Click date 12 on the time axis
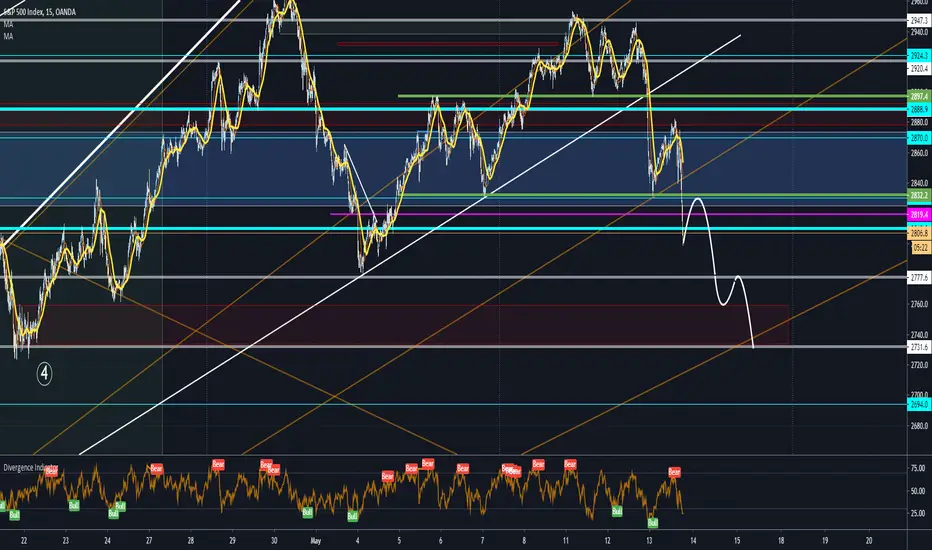The width and height of the screenshot is (932, 550). [607, 540]
